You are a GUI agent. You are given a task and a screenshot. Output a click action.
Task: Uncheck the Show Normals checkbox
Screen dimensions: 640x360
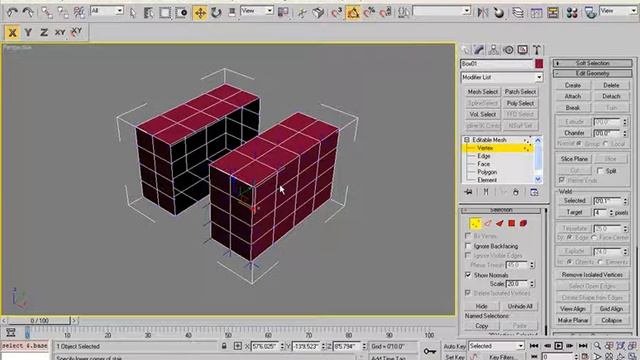(x=468, y=275)
